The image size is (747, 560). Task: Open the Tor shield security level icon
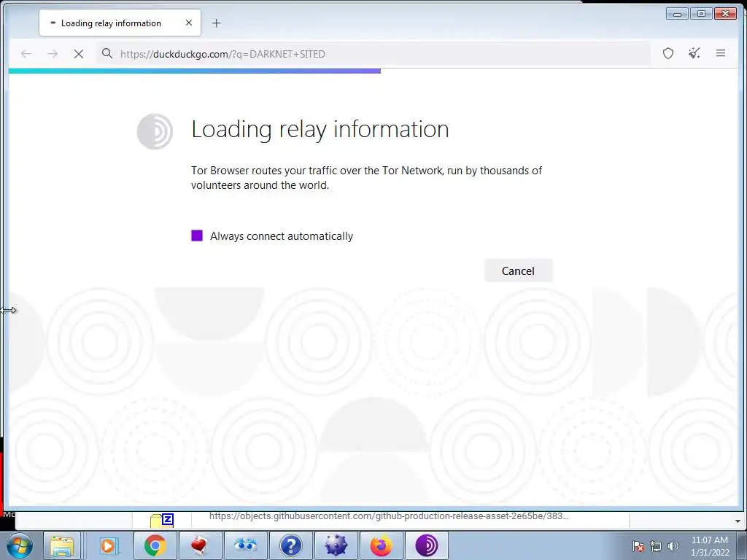(x=668, y=53)
